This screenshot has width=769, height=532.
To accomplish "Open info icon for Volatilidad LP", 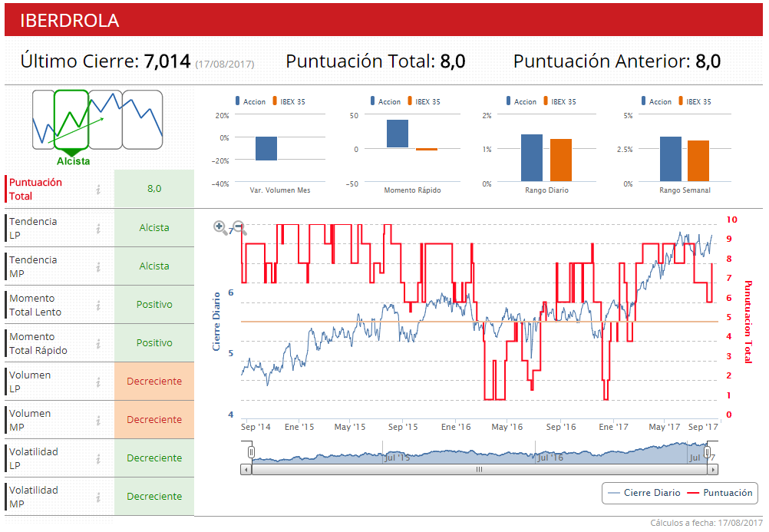I will pos(98,458).
